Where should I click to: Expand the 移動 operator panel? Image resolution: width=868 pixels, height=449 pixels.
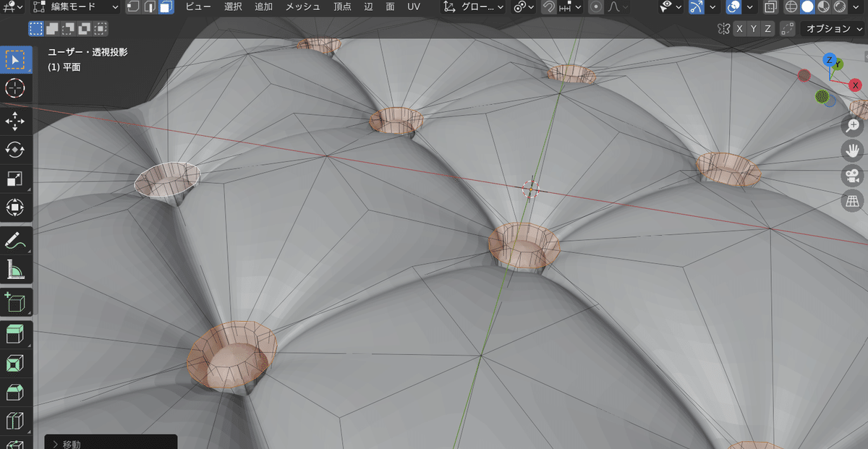coord(110,442)
